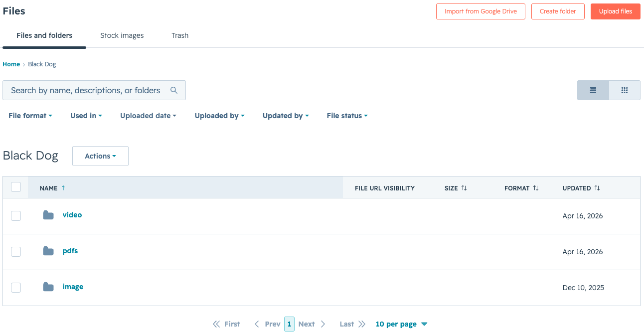Click the search magnifier icon
This screenshot has height=334, width=644.
point(174,90)
